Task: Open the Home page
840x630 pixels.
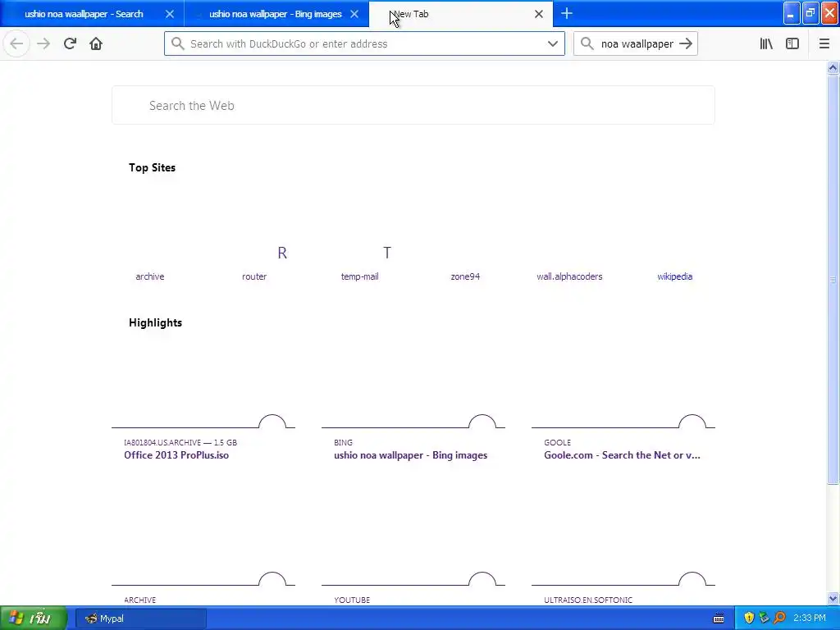Action: tap(96, 43)
